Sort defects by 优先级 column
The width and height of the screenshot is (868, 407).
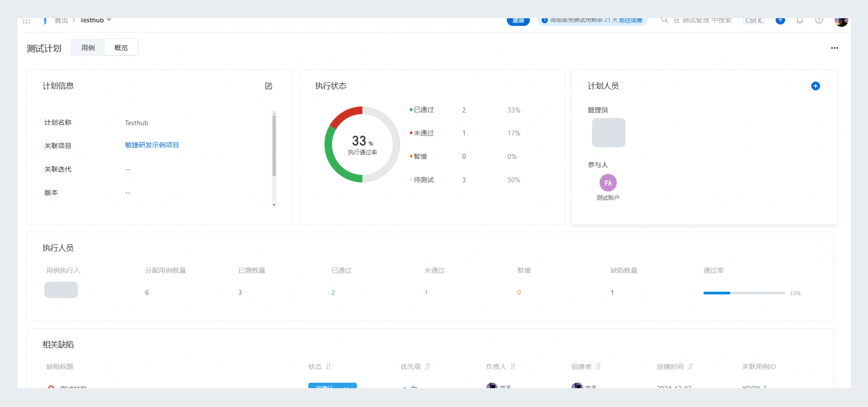click(427, 367)
